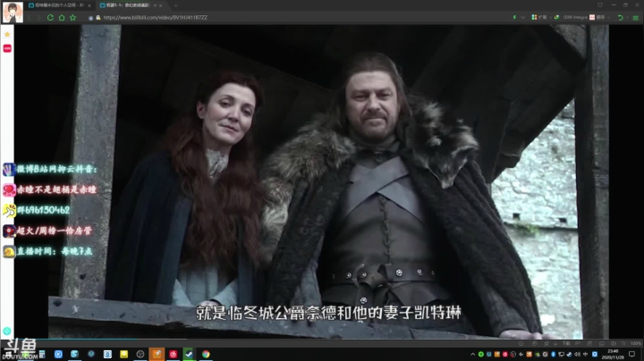
Task: Click the green undo-close-tab arrow icon
Action: pos(621,18)
